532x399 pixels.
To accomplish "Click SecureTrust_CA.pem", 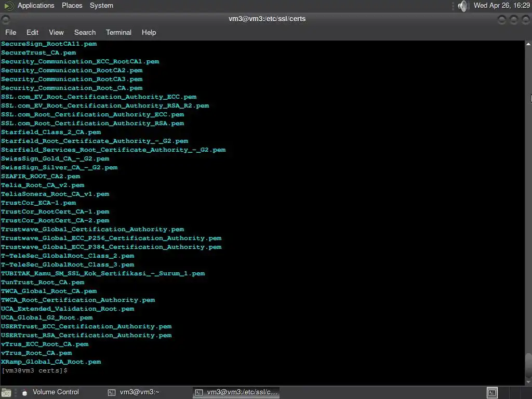I will click(x=38, y=52).
